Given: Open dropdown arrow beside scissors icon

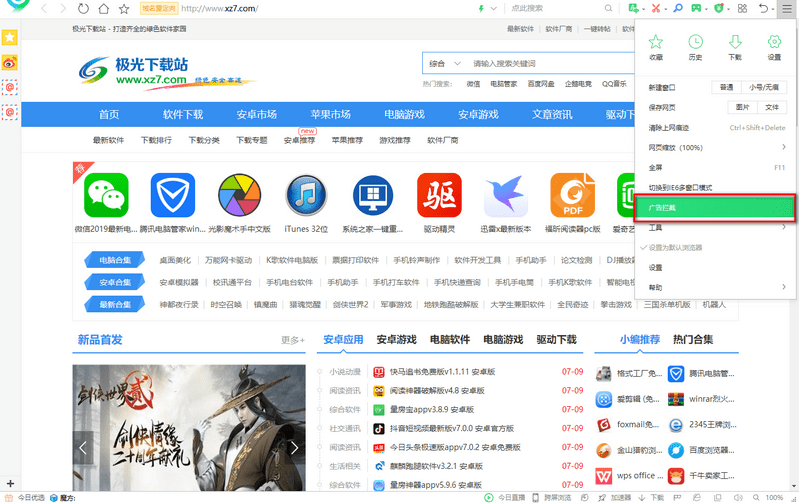Looking at the screenshot, I should [x=665, y=9].
